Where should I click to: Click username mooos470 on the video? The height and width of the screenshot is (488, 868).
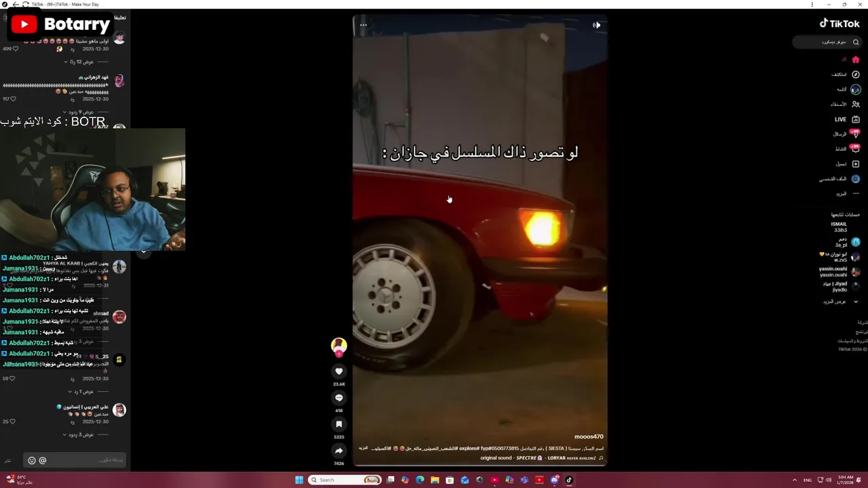pyautogui.click(x=589, y=436)
